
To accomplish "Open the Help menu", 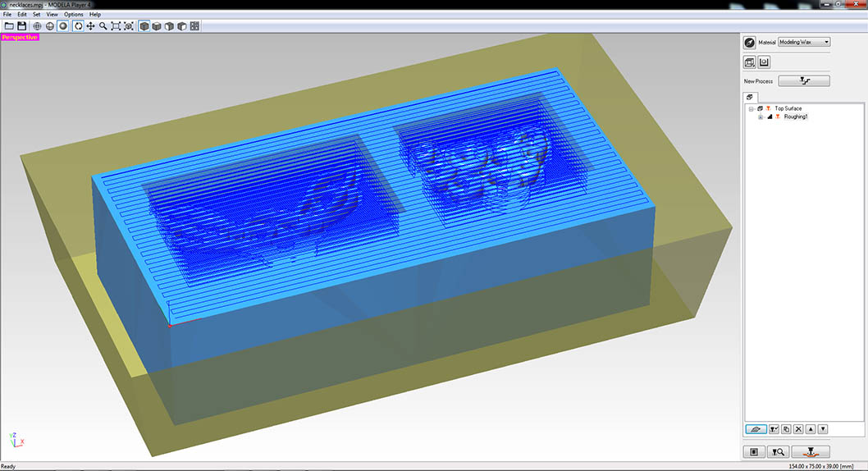I will point(95,15).
